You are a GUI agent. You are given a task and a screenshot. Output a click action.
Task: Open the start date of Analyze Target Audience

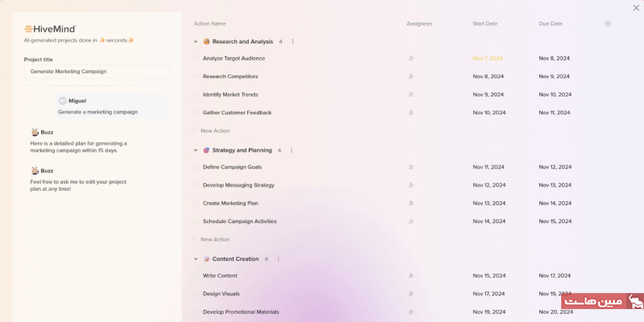pos(488,59)
